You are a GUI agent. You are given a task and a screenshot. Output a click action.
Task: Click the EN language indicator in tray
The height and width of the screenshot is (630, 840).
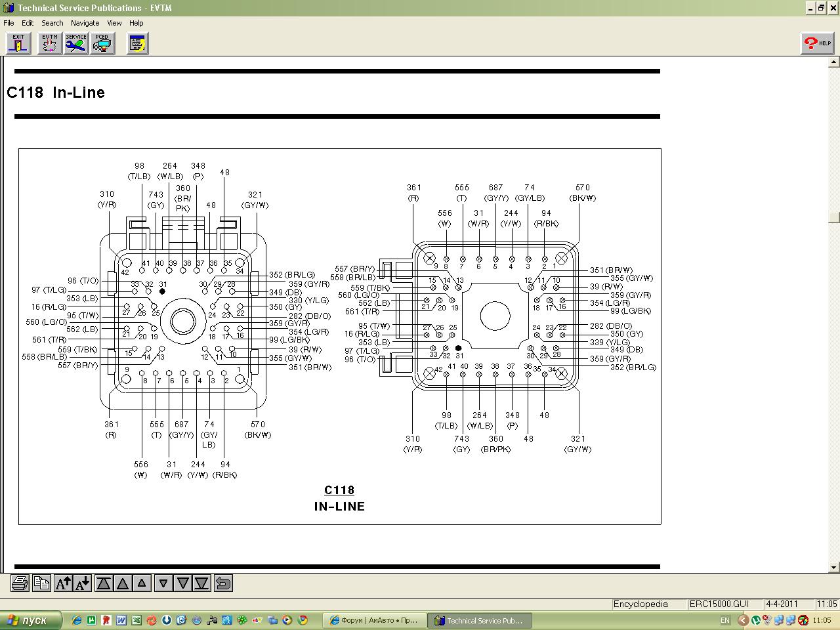click(725, 620)
